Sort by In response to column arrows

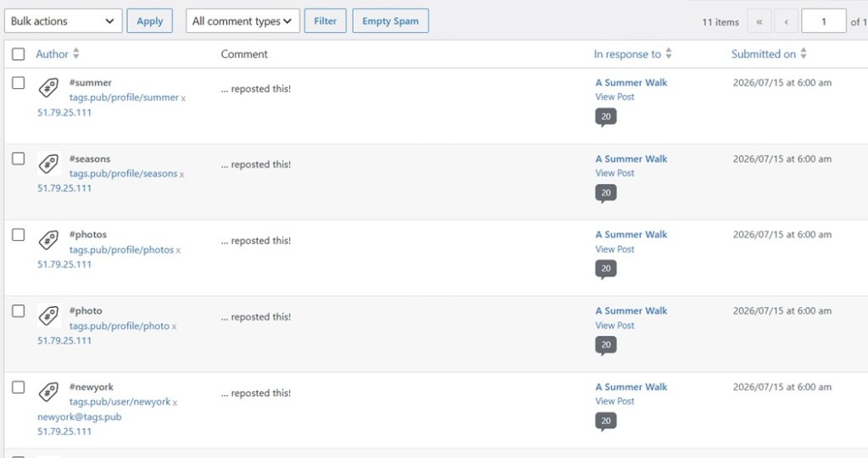click(x=669, y=53)
